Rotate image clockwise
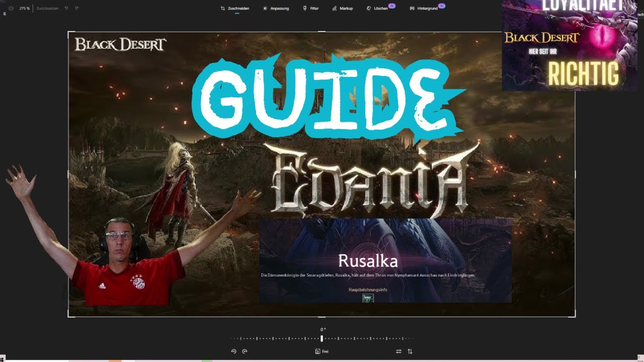This screenshot has width=644, height=362. click(245, 351)
